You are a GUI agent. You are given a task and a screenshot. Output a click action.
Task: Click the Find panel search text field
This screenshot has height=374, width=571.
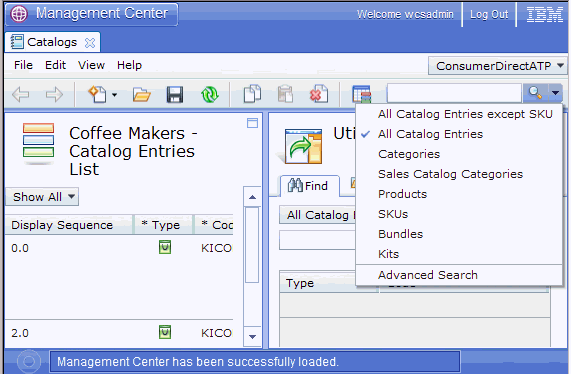click(318, 240)
